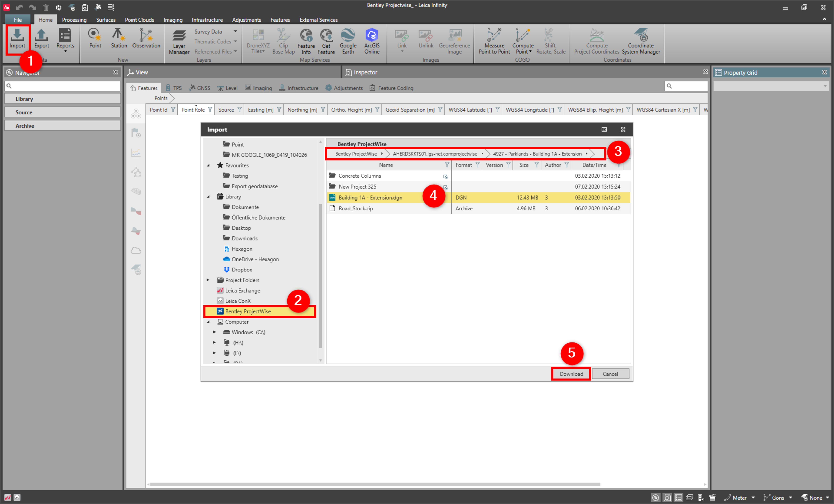
Task: Open Concrete Columns folder
Action: tap(359, 176)
